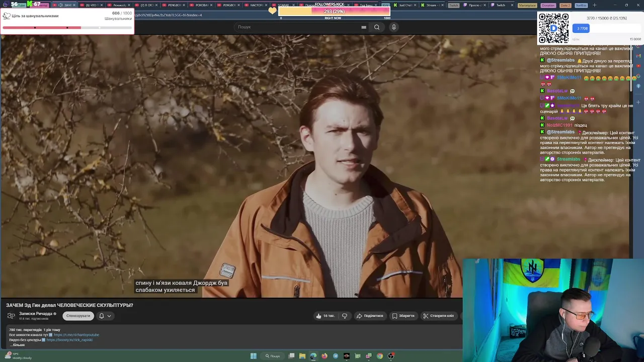Open Записки Ричарда channel name link
The width and height of the screenshot is (644, 362).
pyautogui.click(x=36, y=313)
